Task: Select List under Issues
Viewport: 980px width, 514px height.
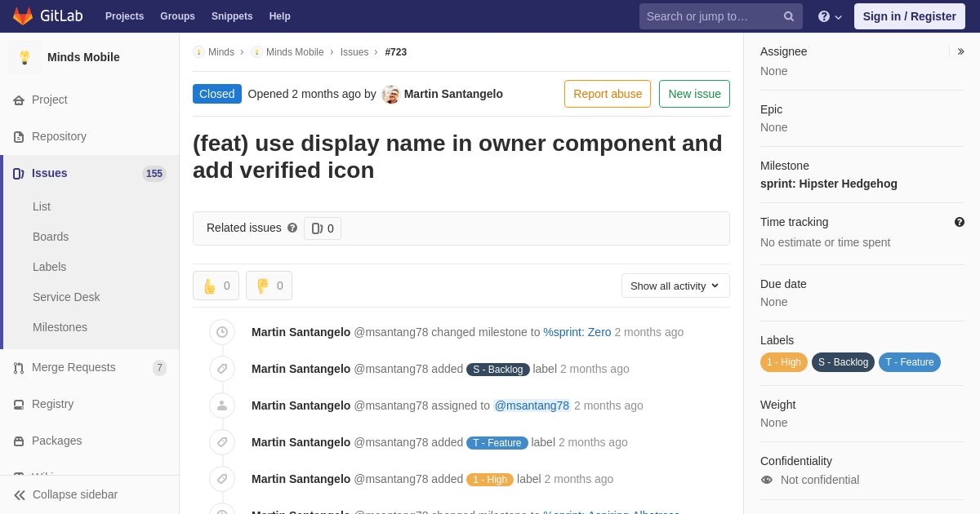Action: 42,206
